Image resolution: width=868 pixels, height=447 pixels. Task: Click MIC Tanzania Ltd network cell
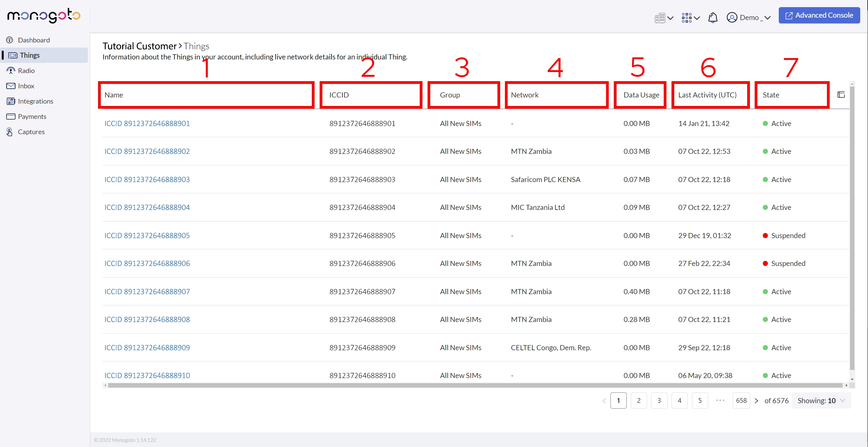(537, 208)
